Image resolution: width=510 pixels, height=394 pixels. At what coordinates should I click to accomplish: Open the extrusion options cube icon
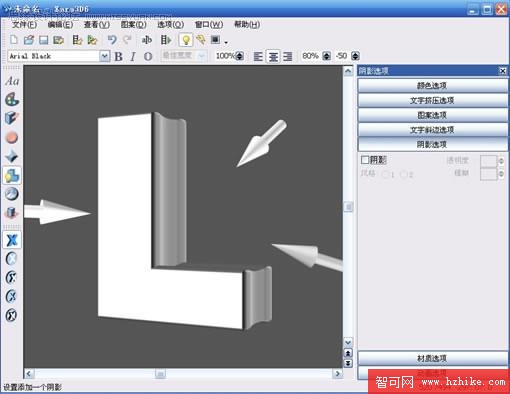pos(12,118)
